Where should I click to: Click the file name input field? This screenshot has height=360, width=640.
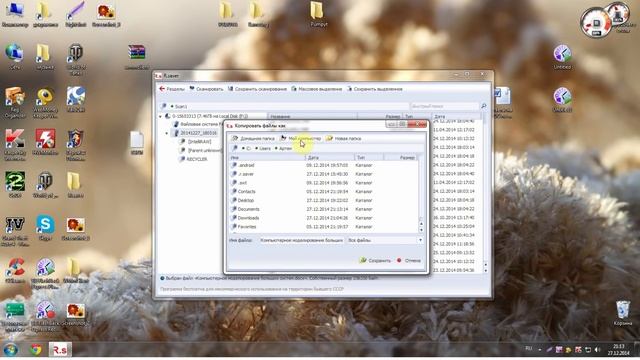301,240
